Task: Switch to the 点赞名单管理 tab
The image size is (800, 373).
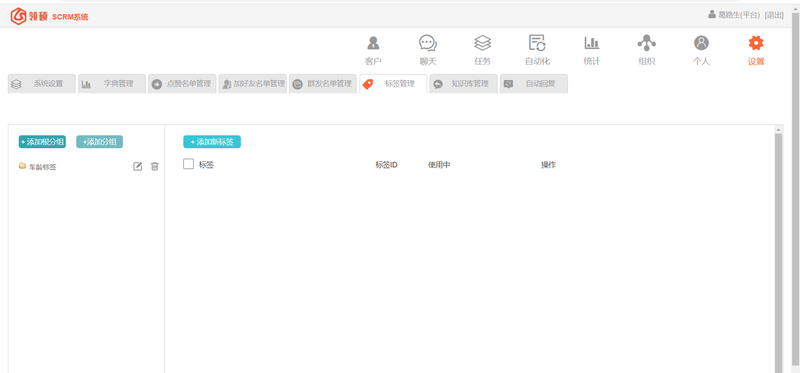Action: 182,84
